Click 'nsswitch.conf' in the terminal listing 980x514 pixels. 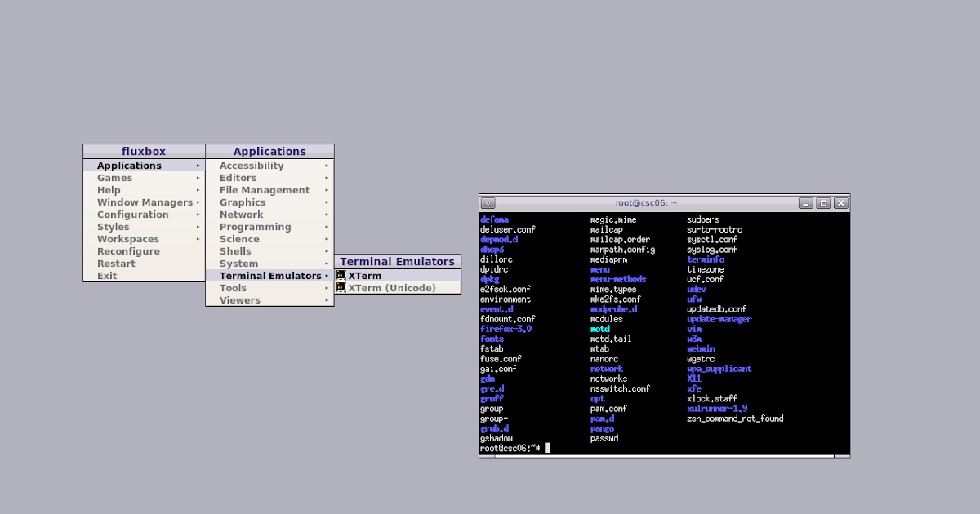[620, 388]
